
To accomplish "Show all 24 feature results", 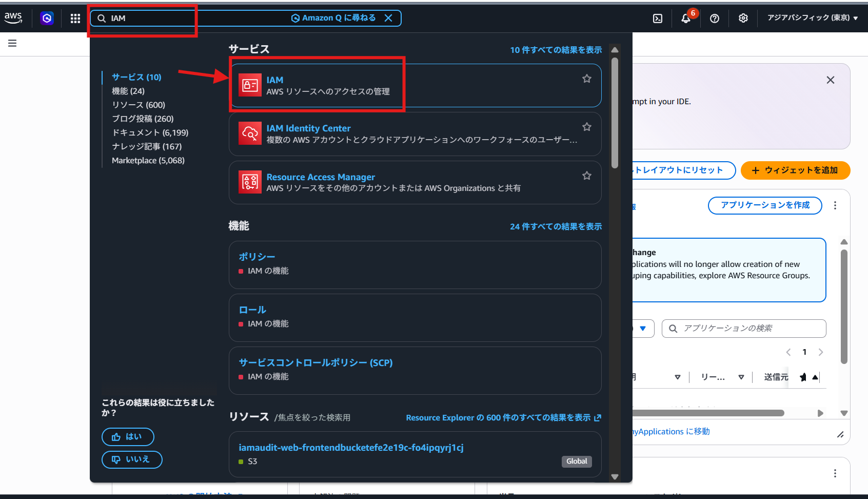I will [556, 226].
